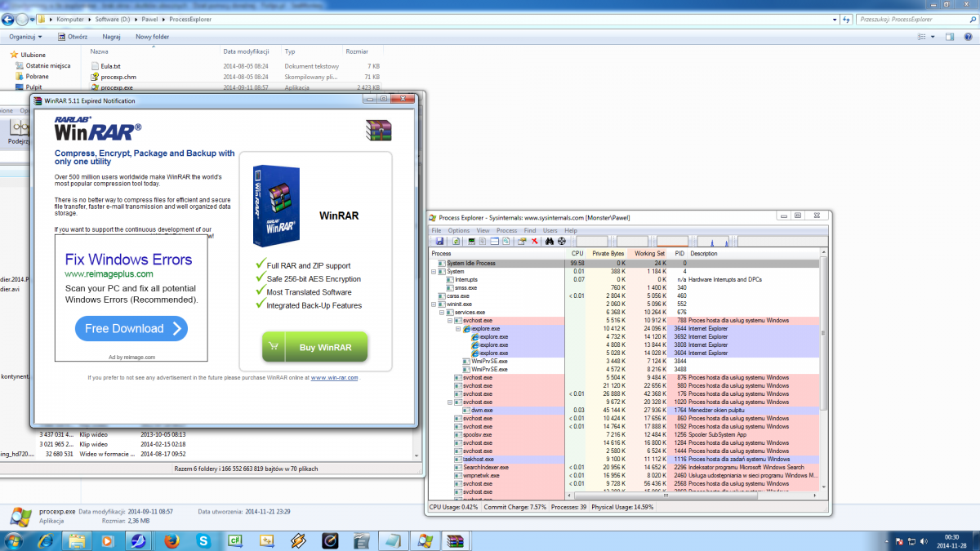Open the www.win-rar.com link
980x551 pixels.
(x=334, y=378)
